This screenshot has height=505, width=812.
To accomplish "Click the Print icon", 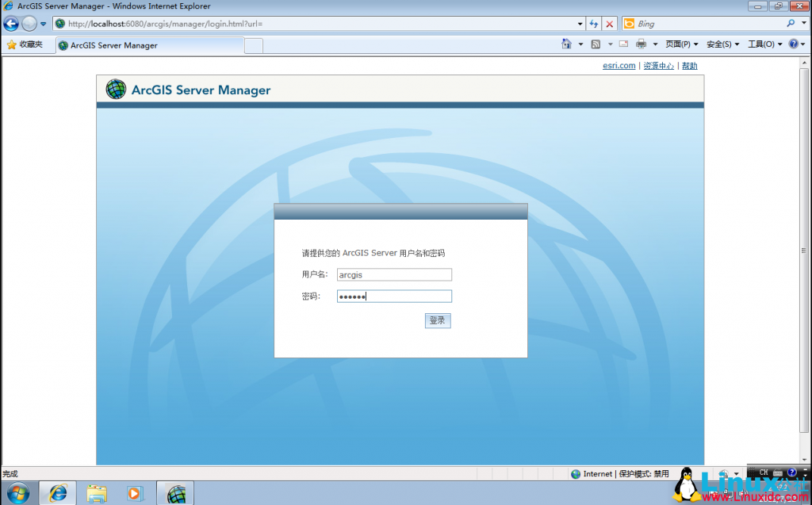I will click(640, 44).
